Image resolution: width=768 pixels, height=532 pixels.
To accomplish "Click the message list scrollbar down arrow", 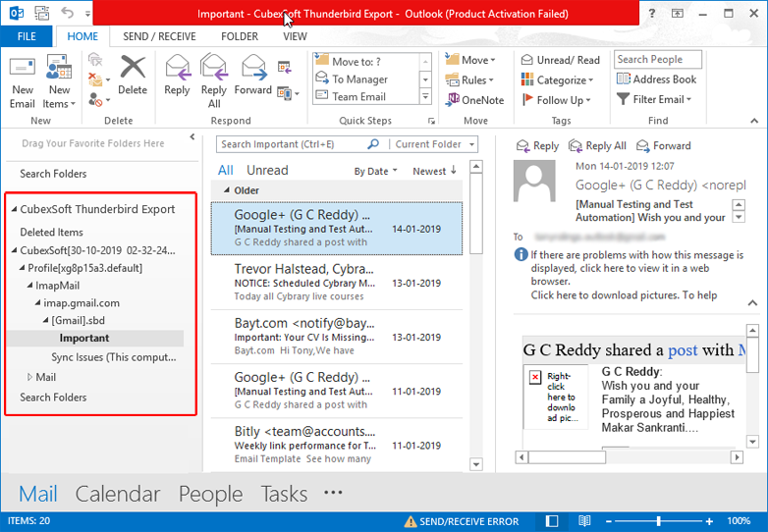I will pyautogui.click(x=476, y=464).
